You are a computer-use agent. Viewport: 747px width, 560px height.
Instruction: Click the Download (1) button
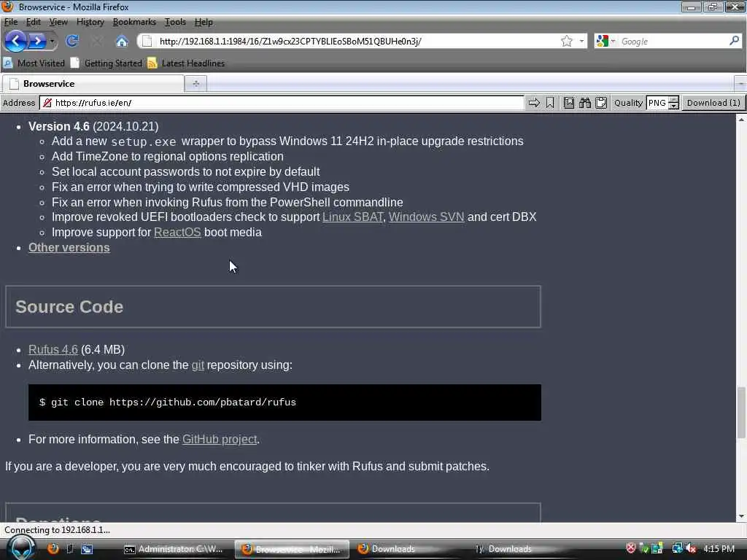pyautogui.click(x=713, y=103)
